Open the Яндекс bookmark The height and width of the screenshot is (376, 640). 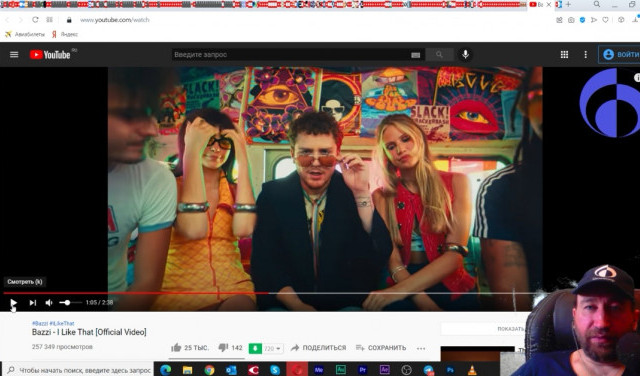coord(64,34)
